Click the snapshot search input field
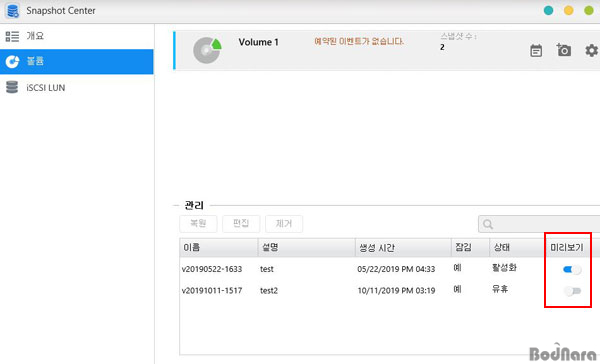This screenshot has width=600, height=364. click(x=539, y=224)
